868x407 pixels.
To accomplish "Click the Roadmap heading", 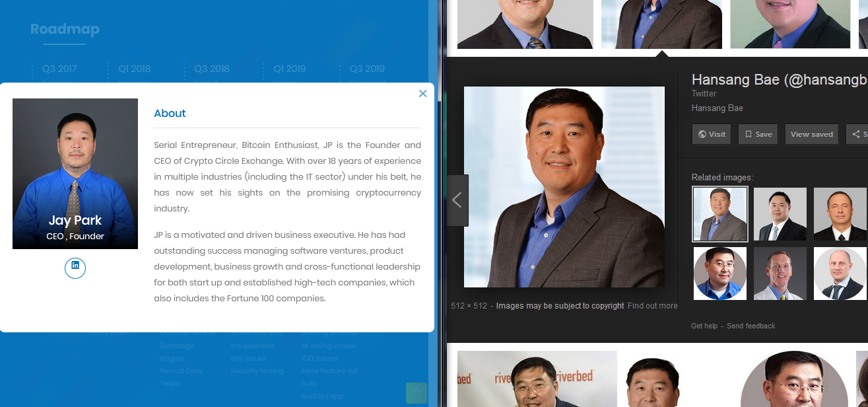I will (x=65, y=29).
